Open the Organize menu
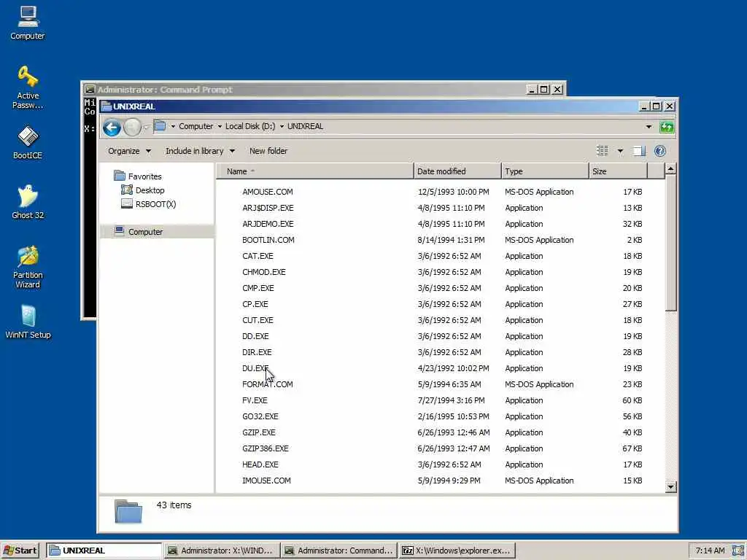 click(x=129, y=151)
